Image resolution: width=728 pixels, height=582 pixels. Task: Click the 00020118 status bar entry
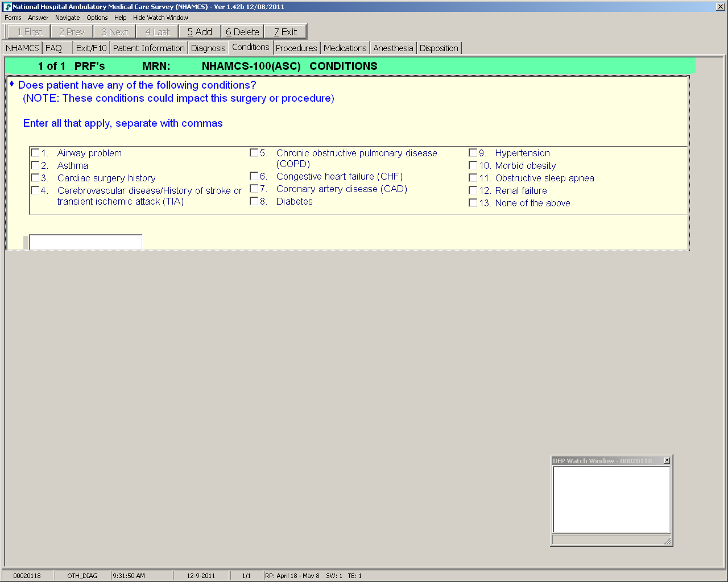[27, 576]
